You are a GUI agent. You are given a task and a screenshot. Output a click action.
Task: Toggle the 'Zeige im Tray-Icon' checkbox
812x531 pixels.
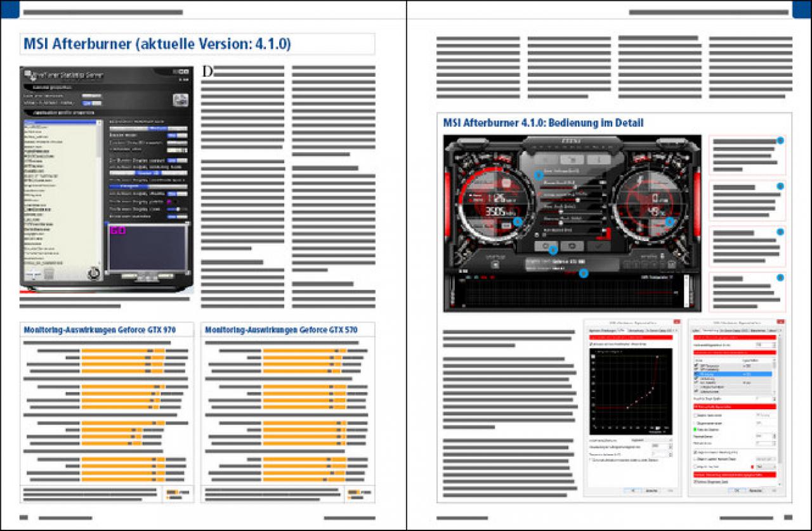pos(696,466)
